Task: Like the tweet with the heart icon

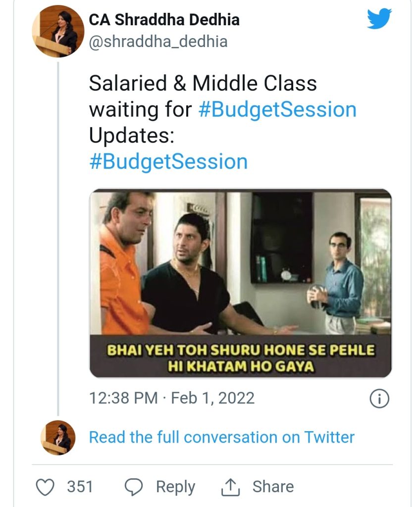Action: point(47,487)
